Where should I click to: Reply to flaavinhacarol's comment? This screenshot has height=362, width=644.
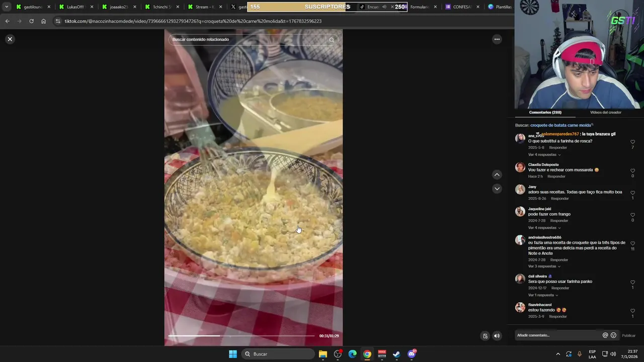[558, 317]
